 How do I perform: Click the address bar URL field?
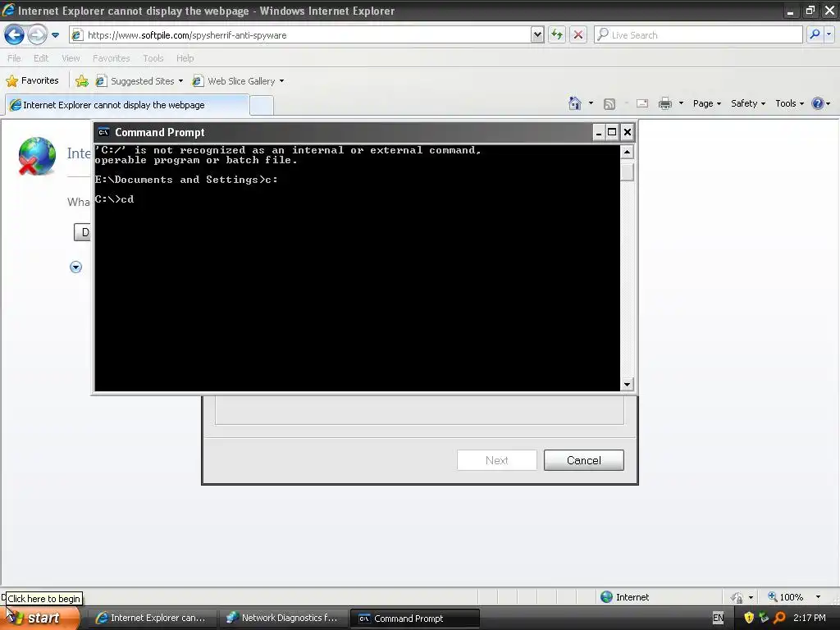coord(300,34)
